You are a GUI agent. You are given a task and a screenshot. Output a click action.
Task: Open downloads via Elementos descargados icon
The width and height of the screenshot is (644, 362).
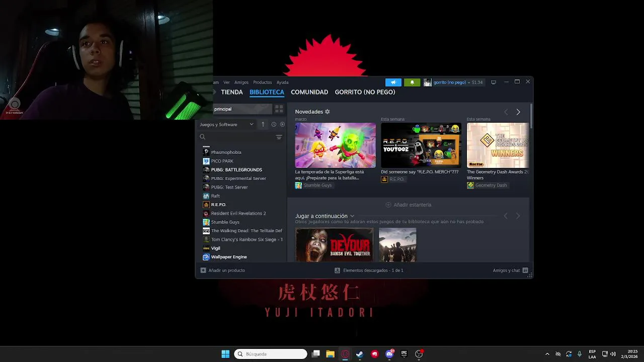(x=337, y=270)
